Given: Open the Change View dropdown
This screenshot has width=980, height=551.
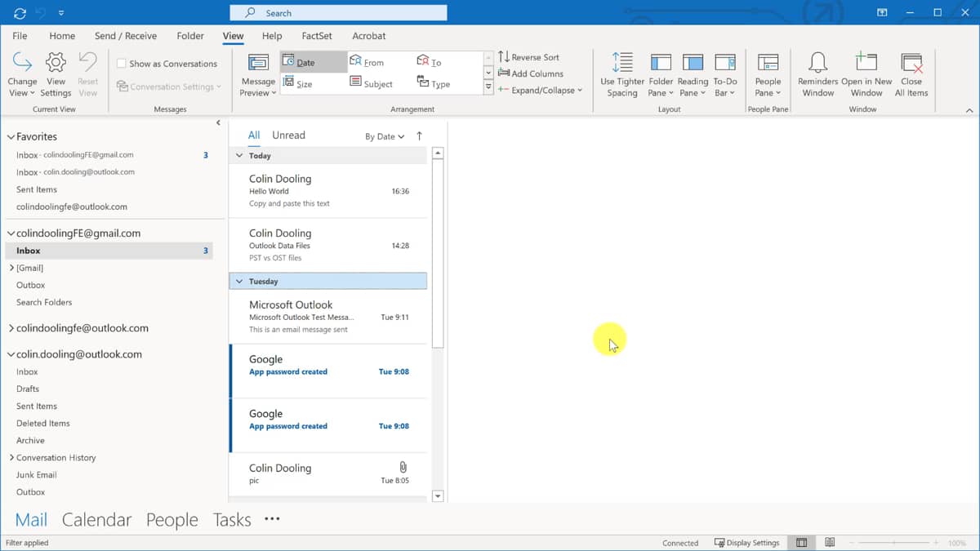Looking at the screenshot, I should (x=22, y=75).
